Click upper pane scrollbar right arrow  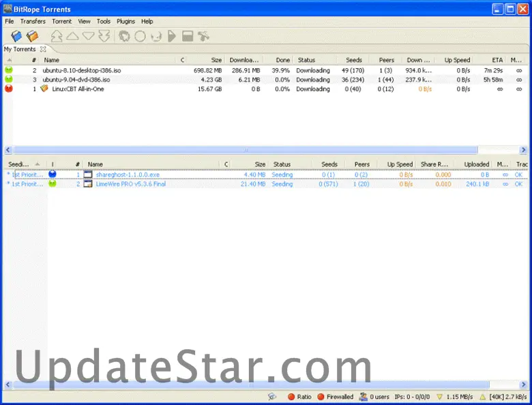tap(524, 150)
